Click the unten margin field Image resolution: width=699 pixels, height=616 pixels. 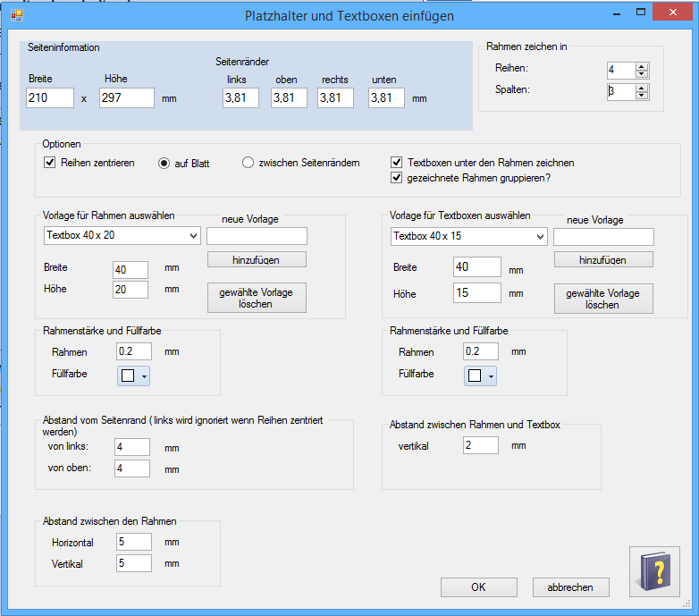click(x=386, y=97)
